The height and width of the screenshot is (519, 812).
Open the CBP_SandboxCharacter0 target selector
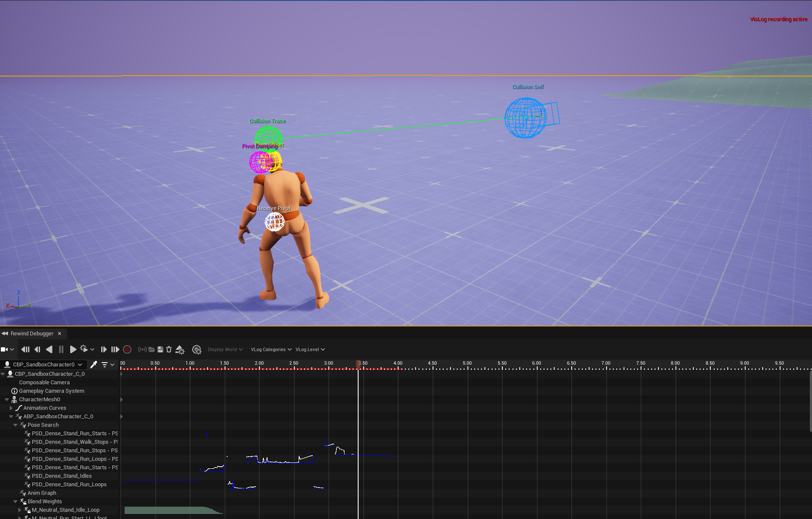43,364
